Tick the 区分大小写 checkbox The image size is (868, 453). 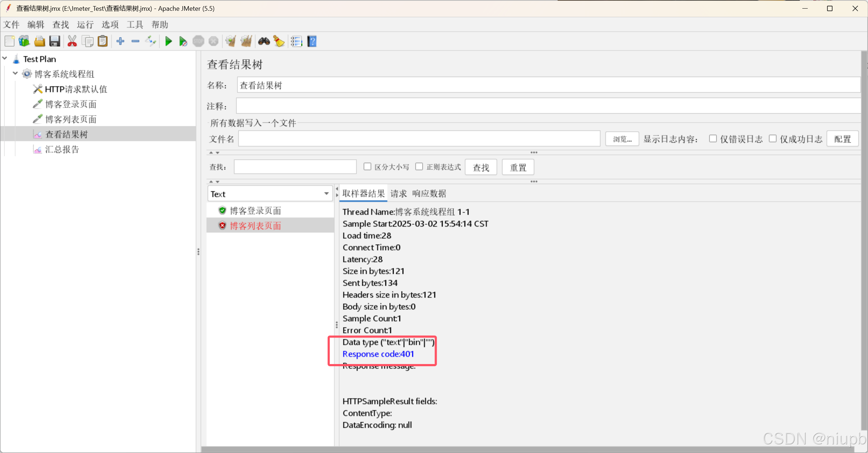[x=367, y=166]
